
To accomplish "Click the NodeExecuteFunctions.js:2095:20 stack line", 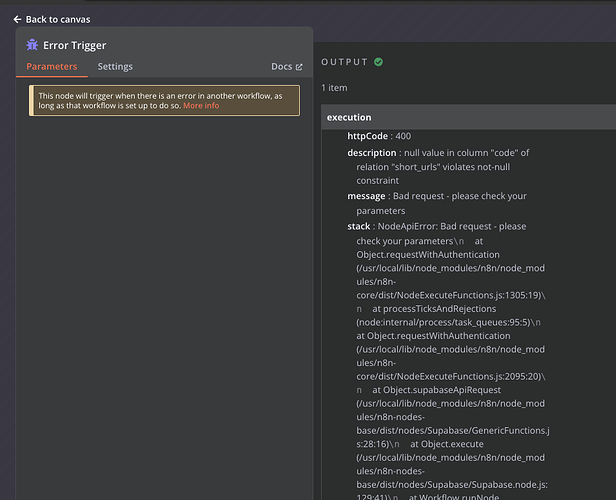I will tap(451, 376).
